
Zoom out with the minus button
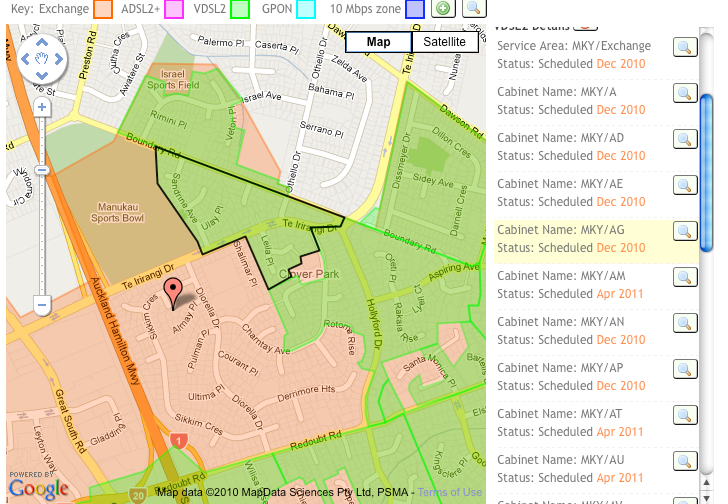[42, 305]
